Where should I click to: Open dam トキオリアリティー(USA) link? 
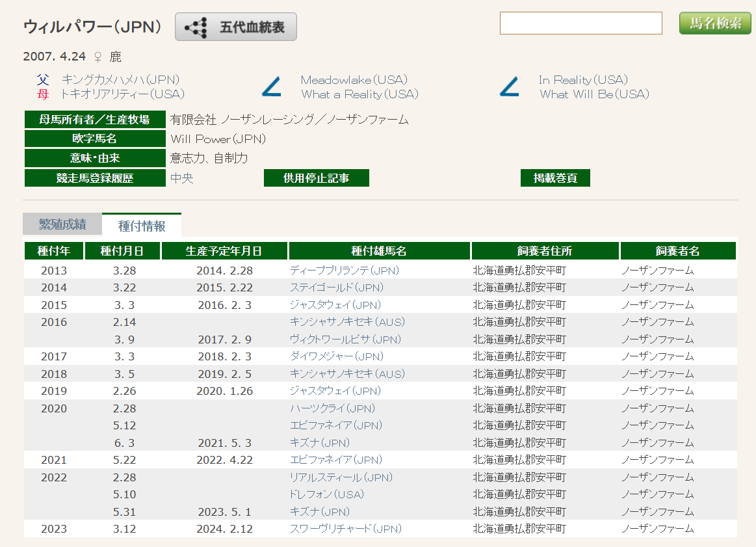click(122, 94)
